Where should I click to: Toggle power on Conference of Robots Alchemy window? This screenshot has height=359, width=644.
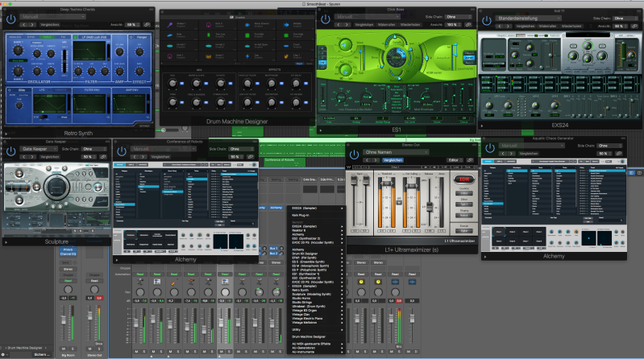122,151
